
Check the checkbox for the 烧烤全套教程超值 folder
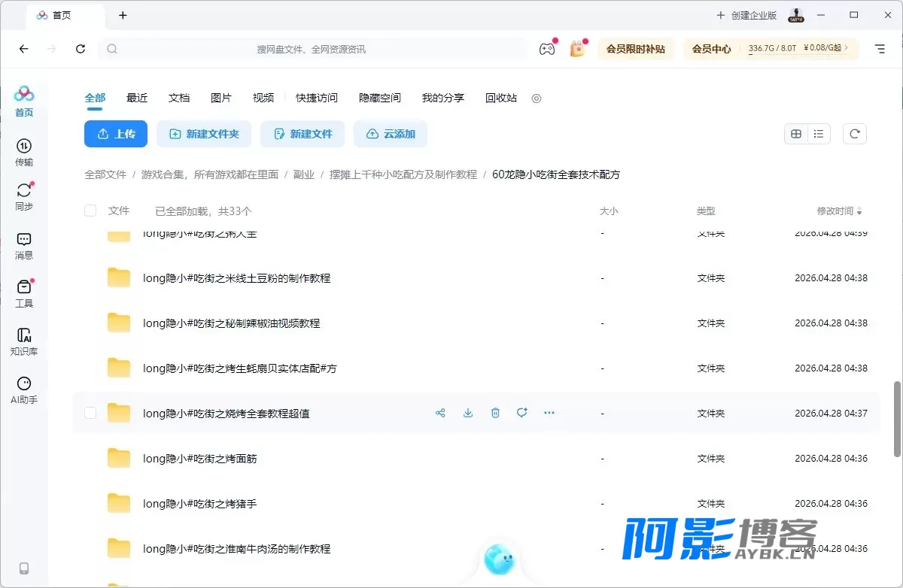pos(90,413)
